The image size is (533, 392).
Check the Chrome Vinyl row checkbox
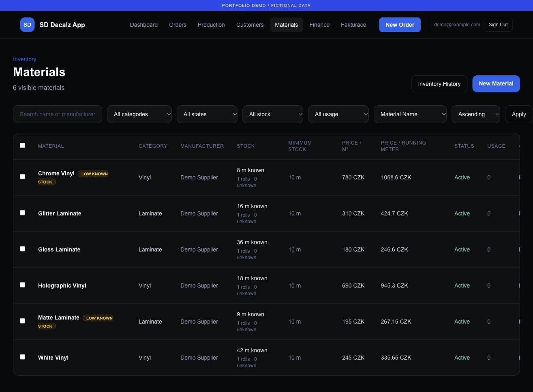23,177
